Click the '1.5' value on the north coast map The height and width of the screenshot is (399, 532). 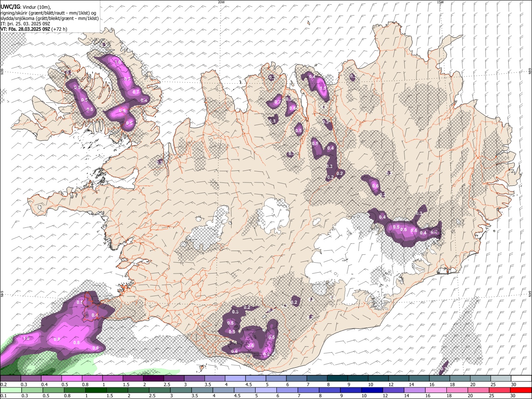point(323,88)
